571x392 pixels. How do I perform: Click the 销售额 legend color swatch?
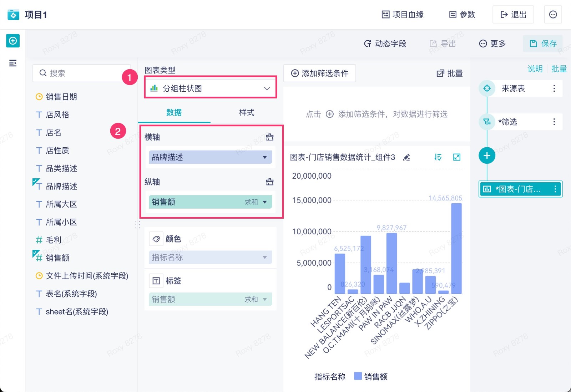coord(358,376)
